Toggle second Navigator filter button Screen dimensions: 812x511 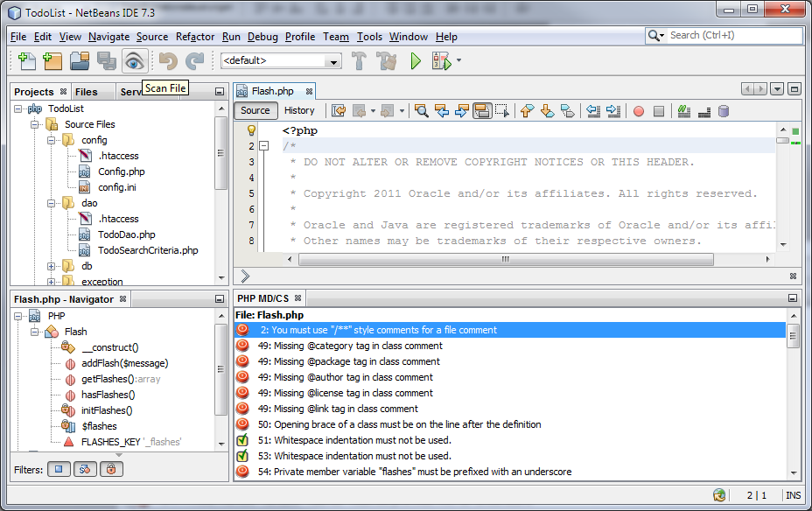click(x=85, y=469)
